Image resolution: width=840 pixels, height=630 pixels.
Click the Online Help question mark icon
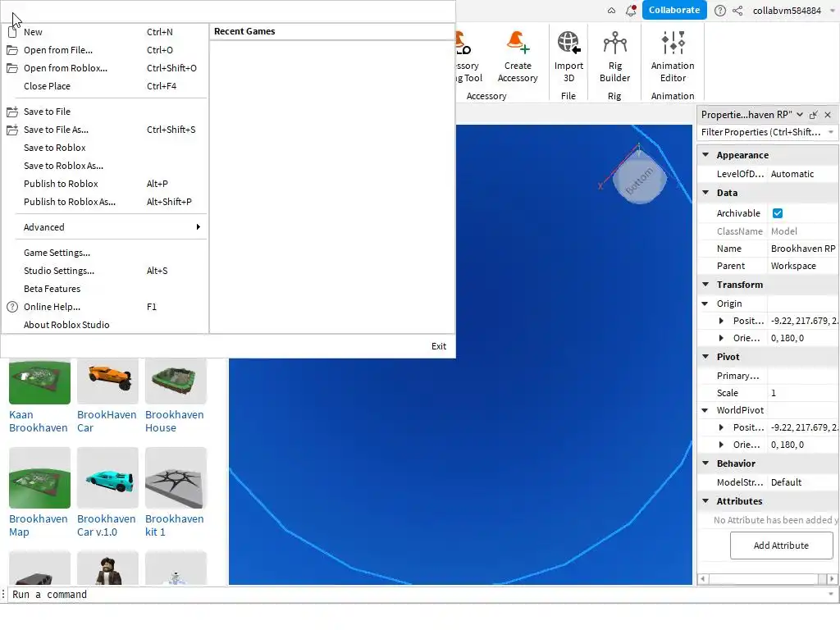(x=11, y=307)
